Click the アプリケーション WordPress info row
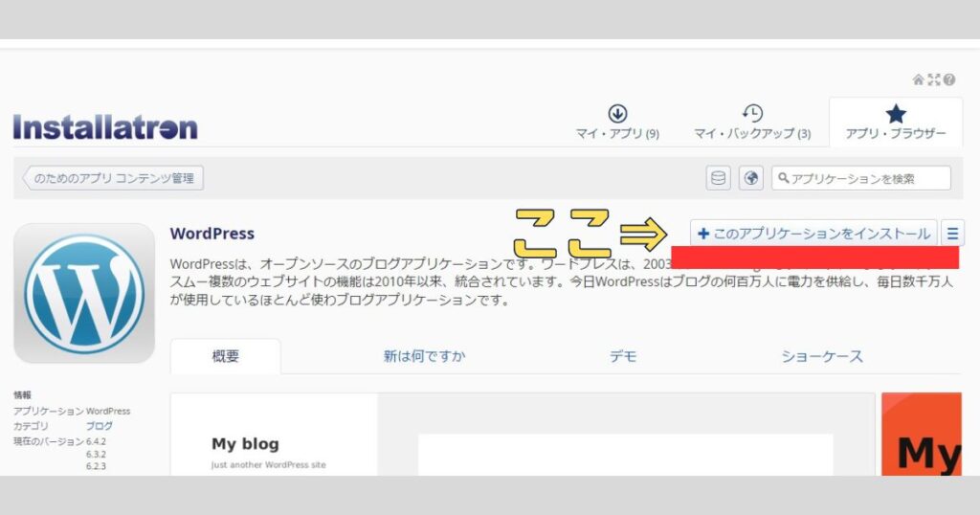The image size is (980, 515). pyautogui.click(x=72, y=411)
